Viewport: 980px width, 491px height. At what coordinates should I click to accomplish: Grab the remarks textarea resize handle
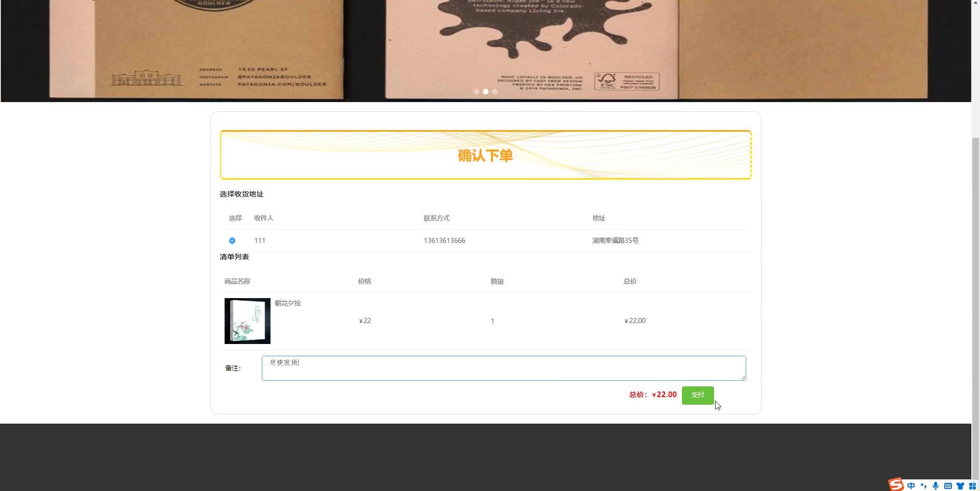point(743,378)
